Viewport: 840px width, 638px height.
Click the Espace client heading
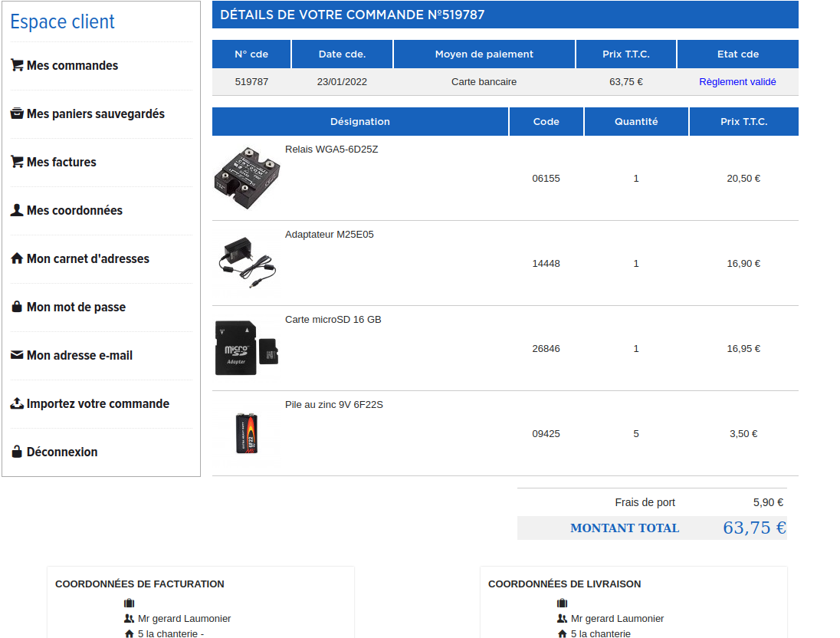point(62,21)
